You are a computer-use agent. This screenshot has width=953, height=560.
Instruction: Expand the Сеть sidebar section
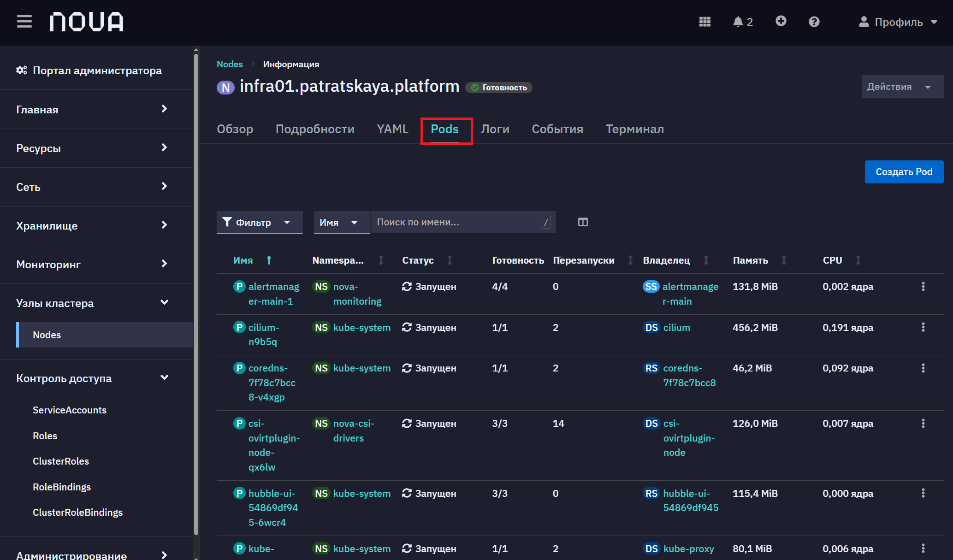click(x=92, y=187)
